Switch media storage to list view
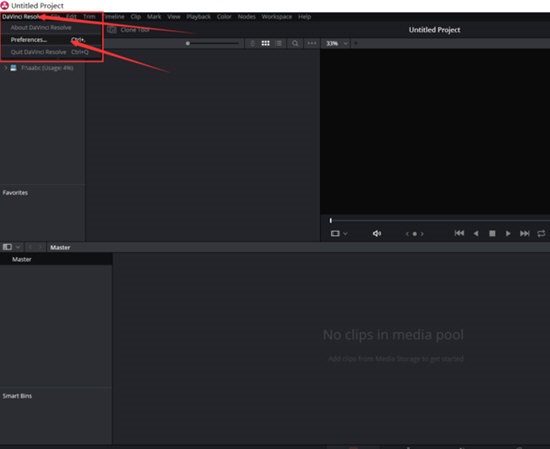Image resolution: width=550 pixels, height=449 pixels. [279, 43]
